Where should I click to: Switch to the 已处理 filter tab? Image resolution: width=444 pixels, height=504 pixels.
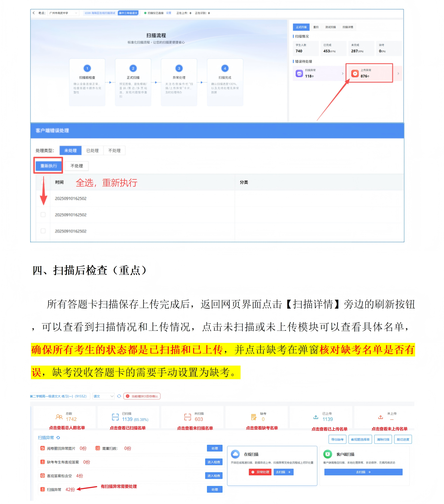pyautogui.click(x=92, y=150)
